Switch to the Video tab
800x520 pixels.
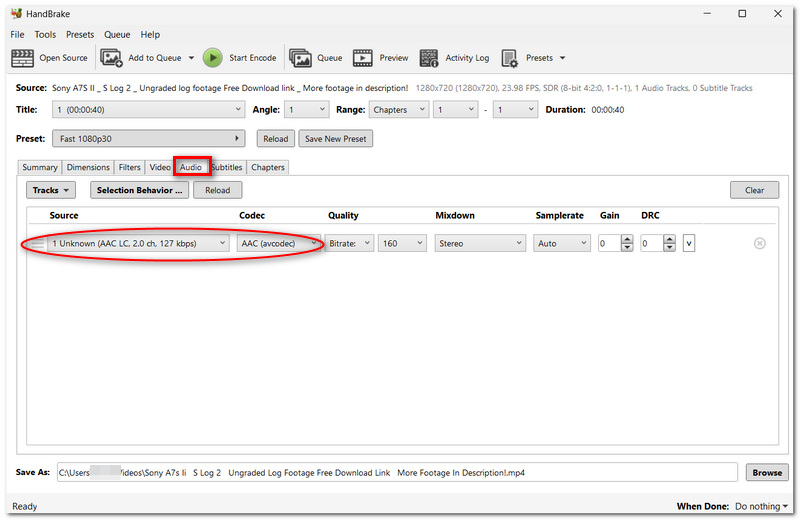click(160, 167)
